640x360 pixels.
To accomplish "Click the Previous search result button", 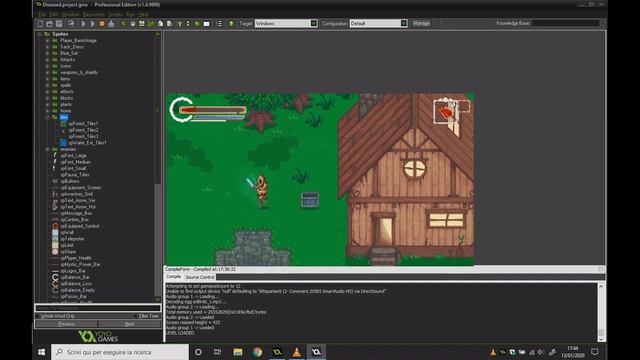I will tap(67, 324).
